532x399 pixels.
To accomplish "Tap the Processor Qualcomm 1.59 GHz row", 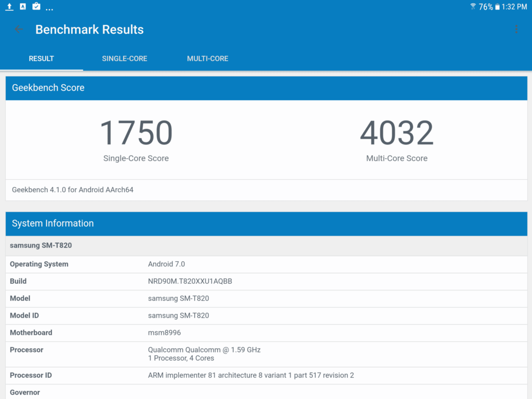I will pyautogui.click(x=266, y=354).
